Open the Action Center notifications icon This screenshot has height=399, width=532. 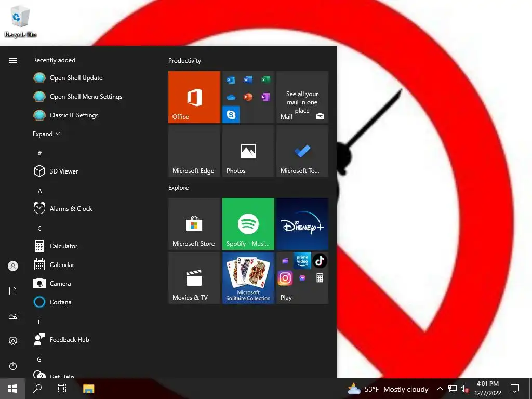[515, 389]
